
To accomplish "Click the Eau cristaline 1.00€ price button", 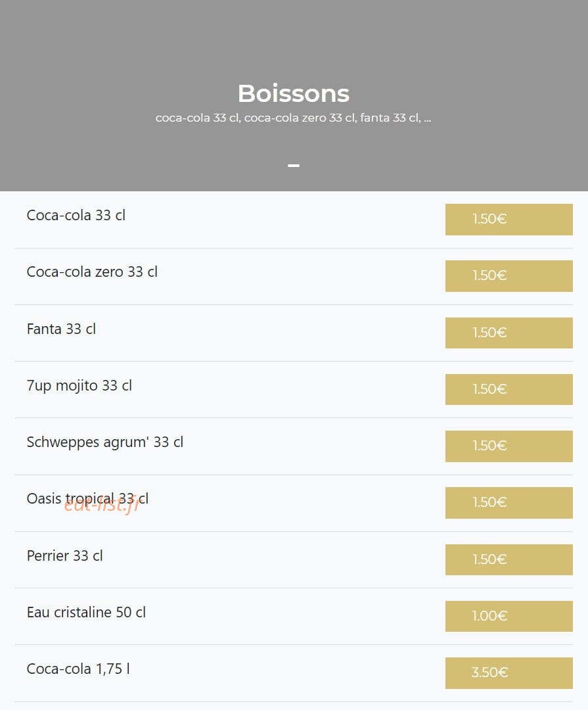I will [509, 616].
